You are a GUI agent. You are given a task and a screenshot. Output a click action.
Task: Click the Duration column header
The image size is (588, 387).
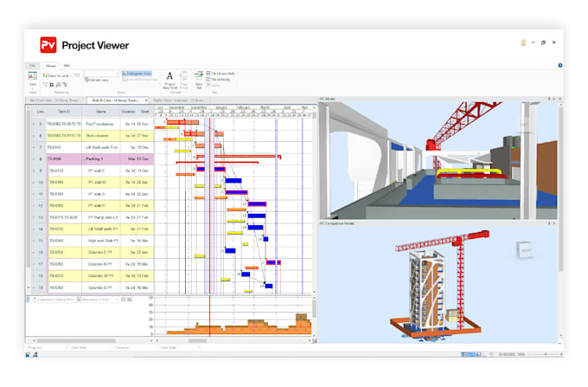128,112
